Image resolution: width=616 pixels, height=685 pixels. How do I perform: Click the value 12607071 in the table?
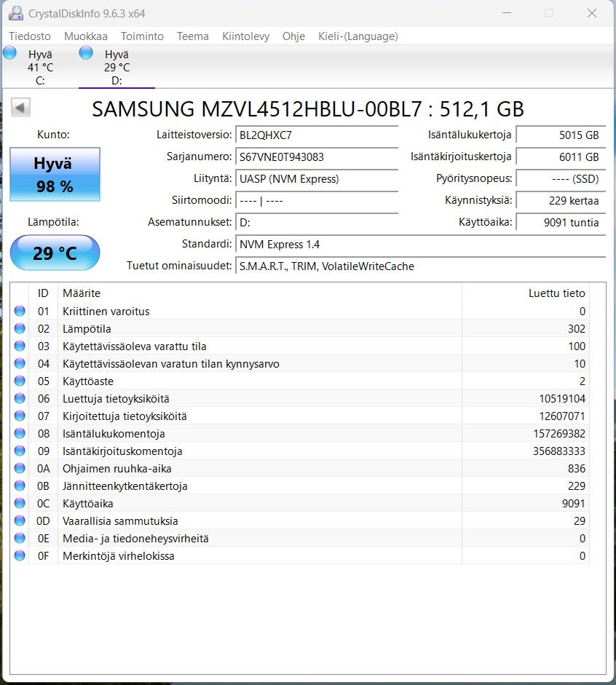562,416
